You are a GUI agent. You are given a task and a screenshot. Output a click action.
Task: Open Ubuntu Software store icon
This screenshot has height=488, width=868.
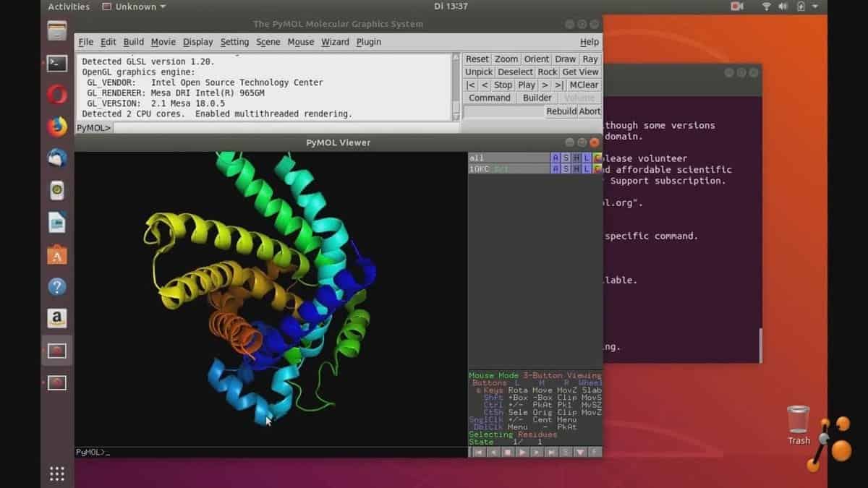[57, 254]
